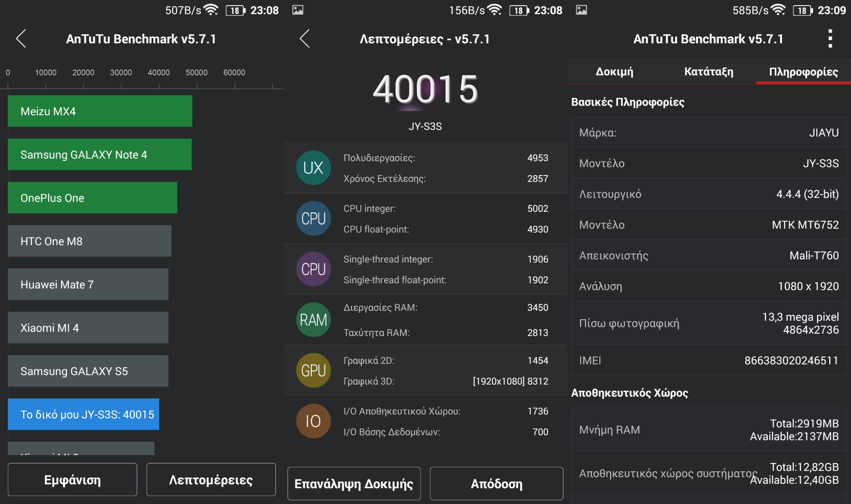Tap picture notification icon in middle screen
This screenshot has width=851, height=504.
coord(298,10)
